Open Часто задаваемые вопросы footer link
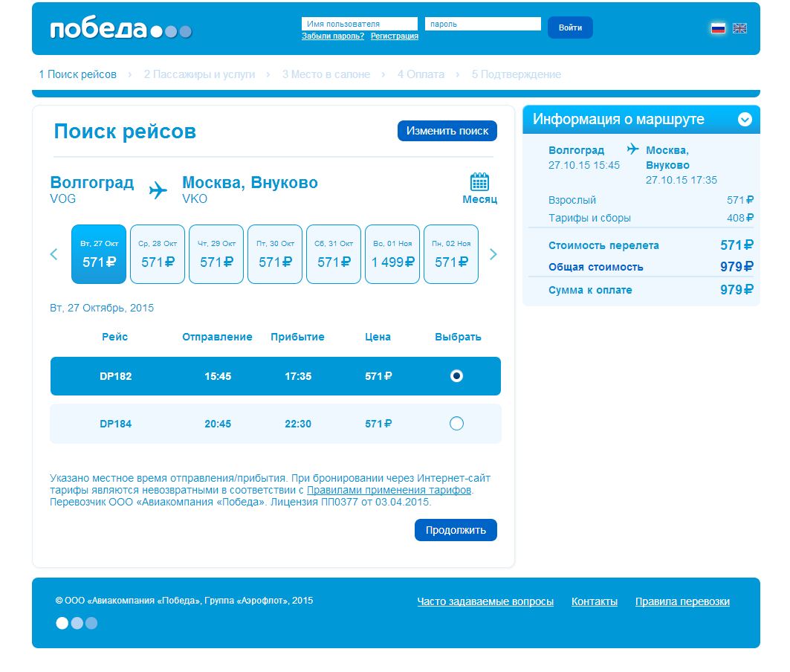The width and height of the screenshot is (790, 672). pos(485,601)
